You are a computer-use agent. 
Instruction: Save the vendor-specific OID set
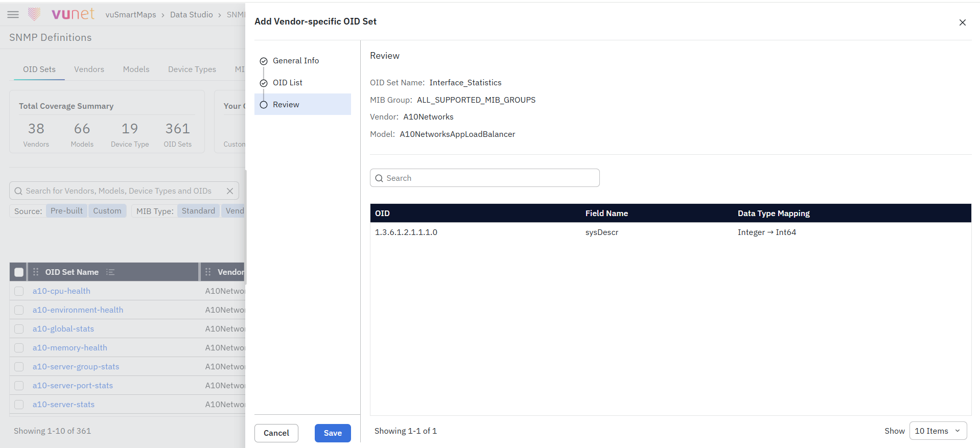pos(333,433)
